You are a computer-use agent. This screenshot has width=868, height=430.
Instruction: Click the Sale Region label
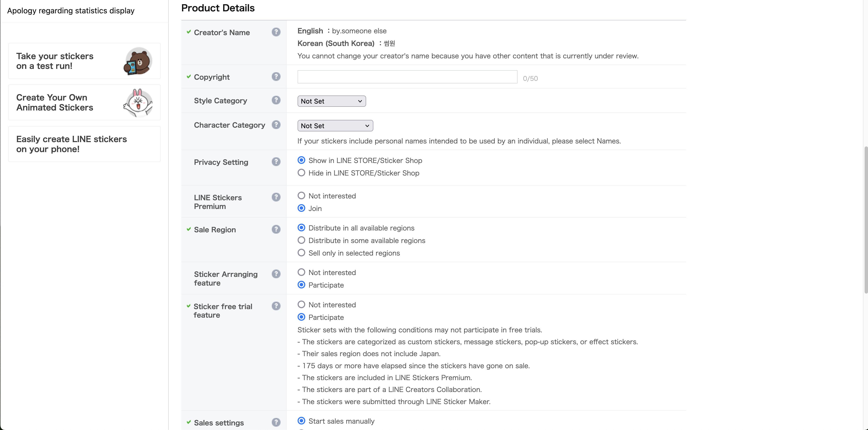[x=215, y=230]
